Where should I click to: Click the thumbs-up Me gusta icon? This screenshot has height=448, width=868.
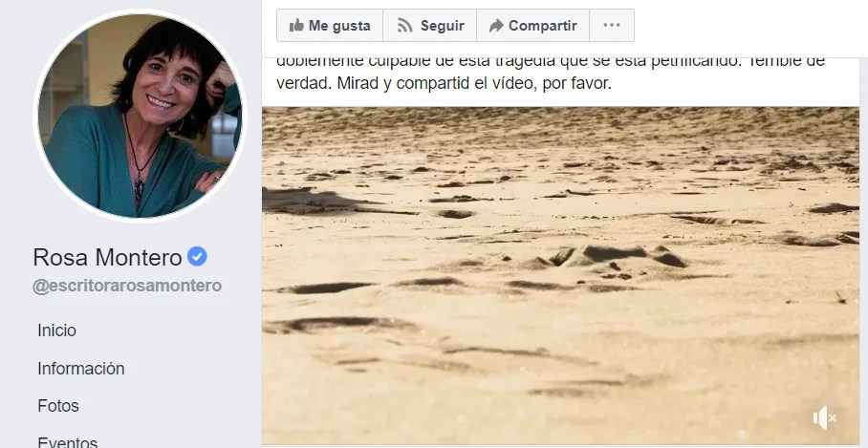click(x=296, y=25)
